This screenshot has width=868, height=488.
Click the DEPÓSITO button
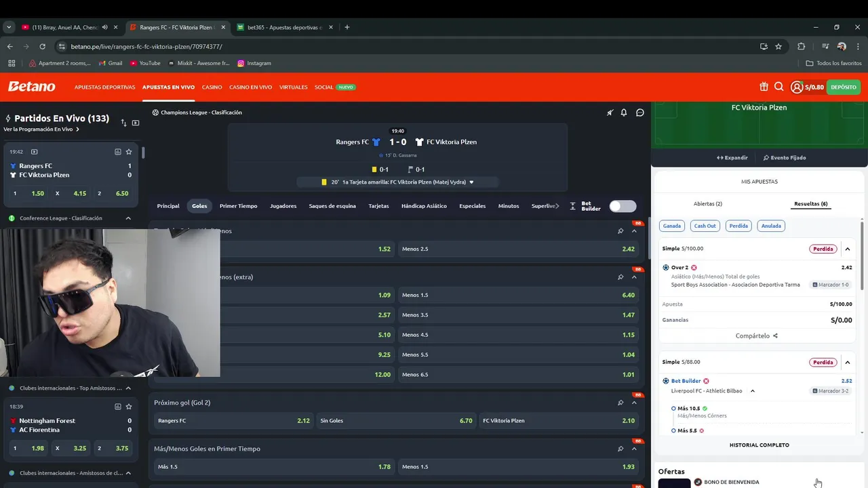844,87
